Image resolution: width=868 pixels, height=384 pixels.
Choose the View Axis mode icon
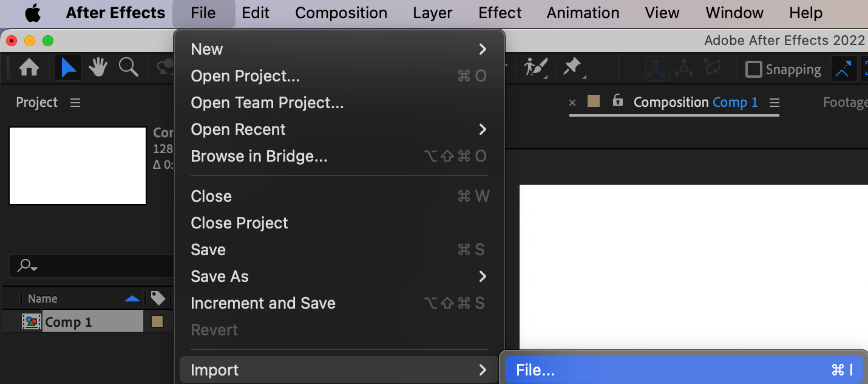[712, 69]
